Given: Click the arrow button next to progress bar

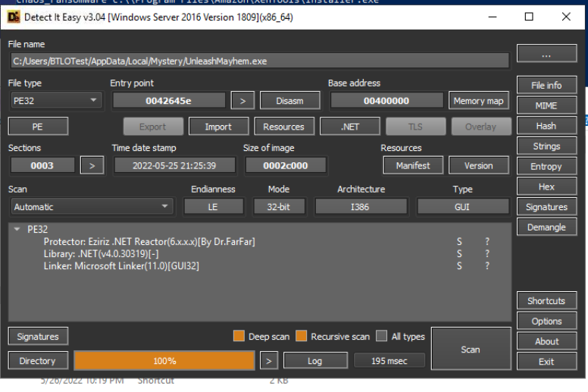Looking at the screenshot, I should click(x=268, y=361).
